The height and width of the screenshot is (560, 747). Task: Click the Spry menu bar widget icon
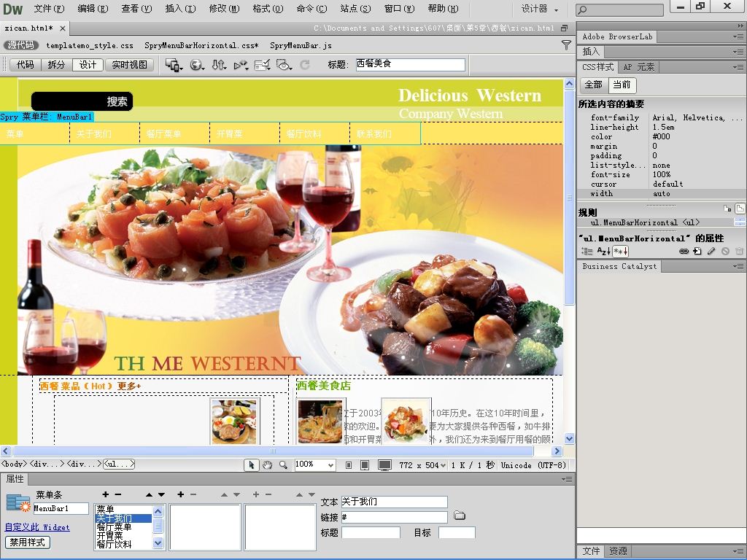[x=18, y=503]
